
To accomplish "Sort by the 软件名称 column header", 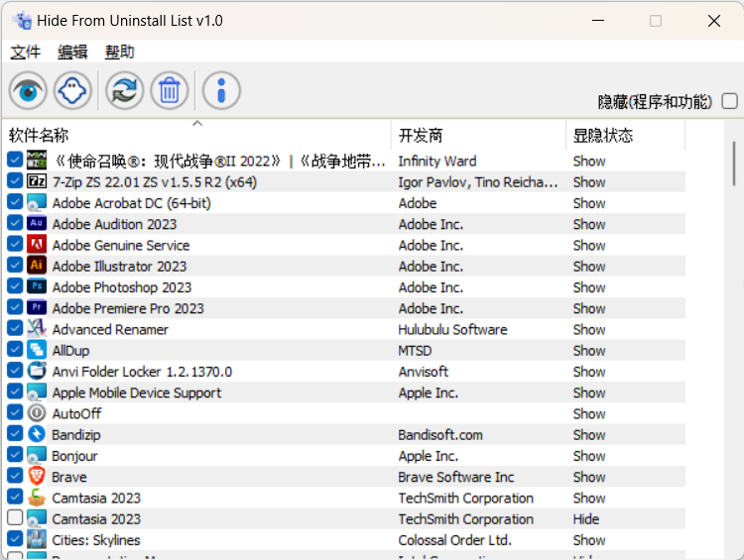I will 197,135.
